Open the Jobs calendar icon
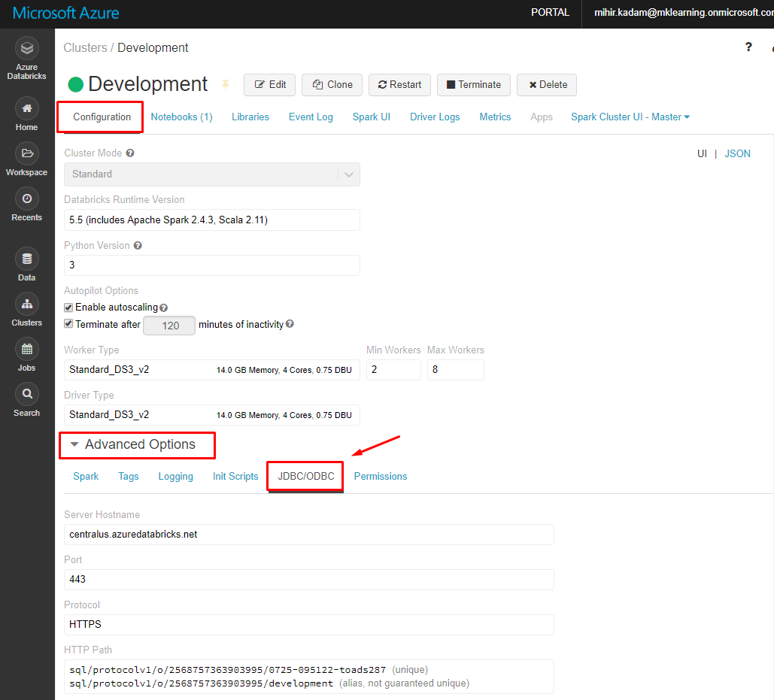Screen dimensions: 774x700 26,350
